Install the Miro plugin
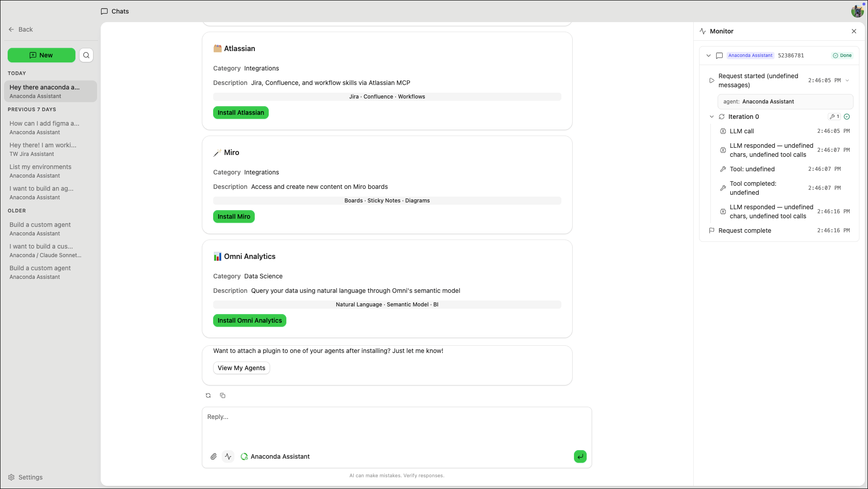The height and width of the screenshot is (489, 868). click(x=234, y=216)
